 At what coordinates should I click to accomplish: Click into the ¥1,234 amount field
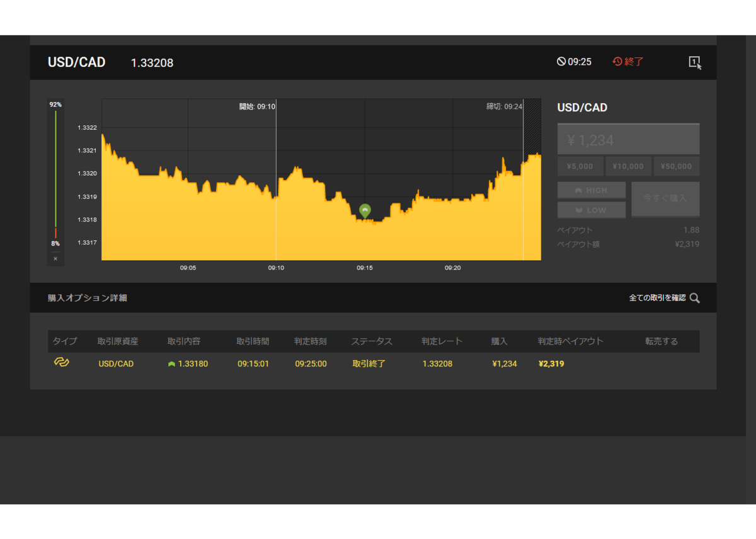(628, 139)
